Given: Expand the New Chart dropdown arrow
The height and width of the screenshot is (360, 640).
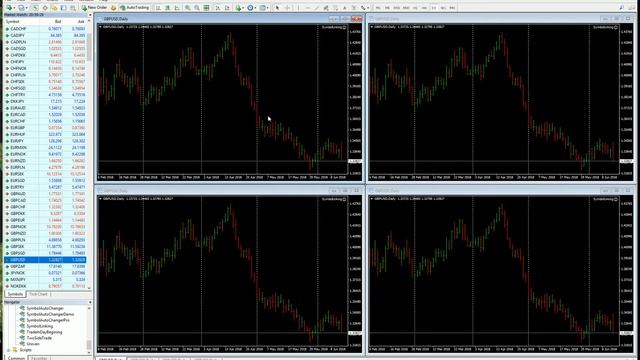Looking at the screenshot, I should pyautogui.click(x=14, y=8).
